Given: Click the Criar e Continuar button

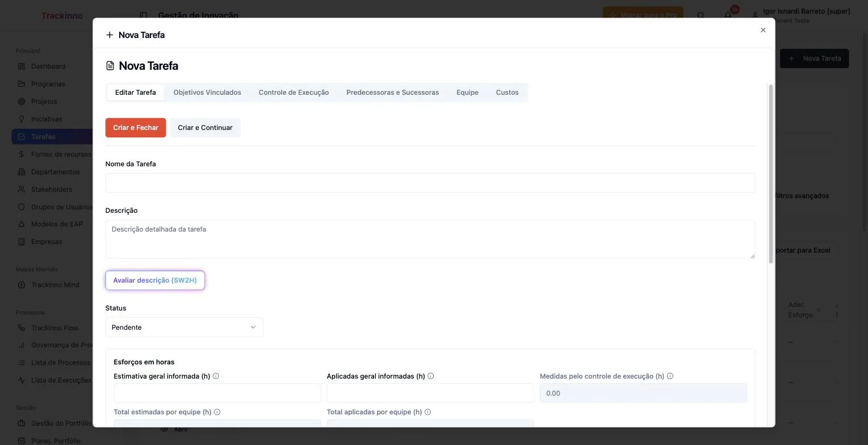Looking at the screenshot, I should click(x=205, y=128).
